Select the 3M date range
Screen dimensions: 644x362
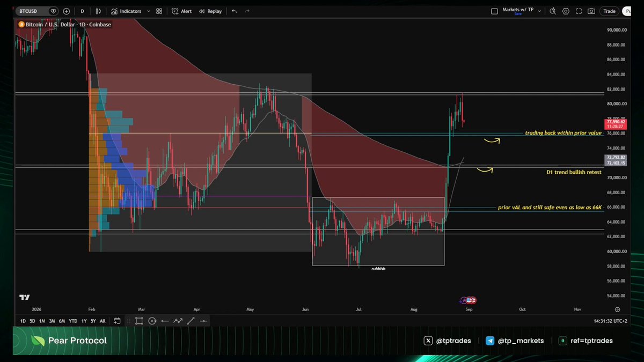click(52, 321)
